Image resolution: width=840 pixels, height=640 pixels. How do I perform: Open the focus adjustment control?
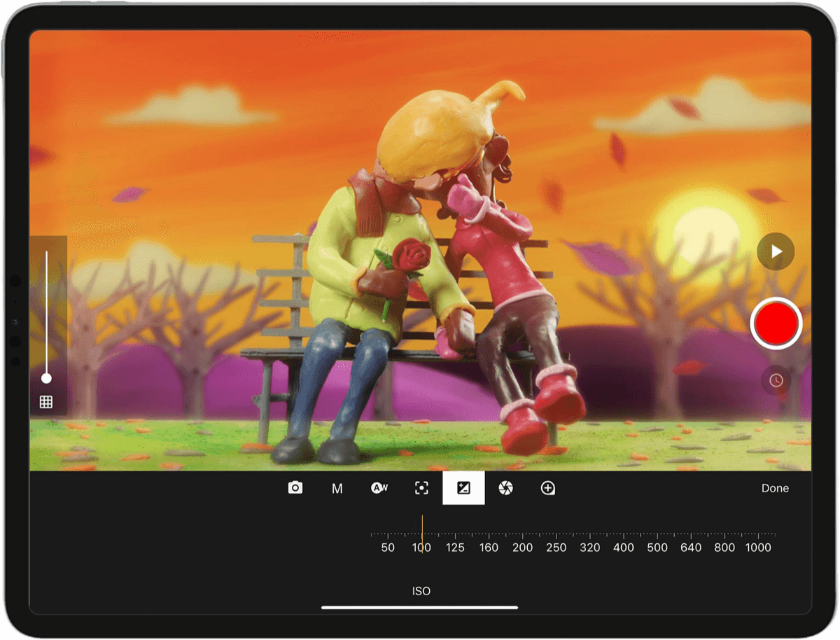pyautogui.click(x=421, y=488)
